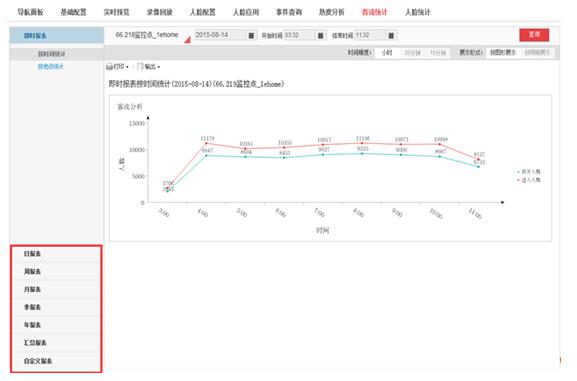
Task: Open the end time picker icon
Action: 391,35
